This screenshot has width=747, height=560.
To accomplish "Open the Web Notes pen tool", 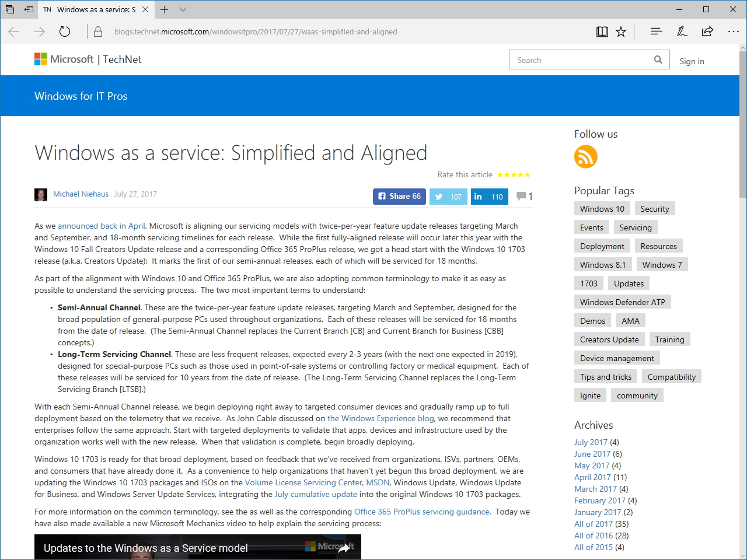I will click(x=682, y=32).
